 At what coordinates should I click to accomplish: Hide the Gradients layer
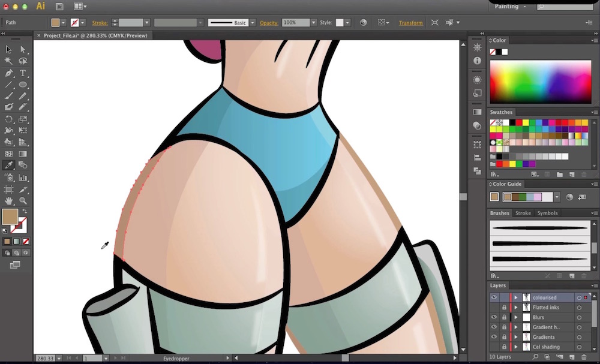[494, 337]
